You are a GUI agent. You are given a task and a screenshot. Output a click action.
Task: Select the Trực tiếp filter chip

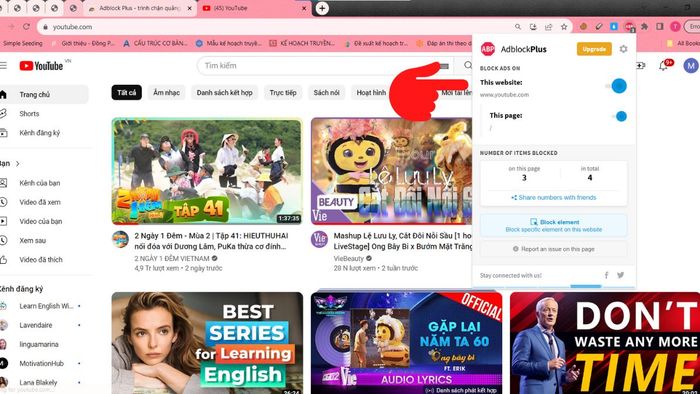(x=283, y=92)
